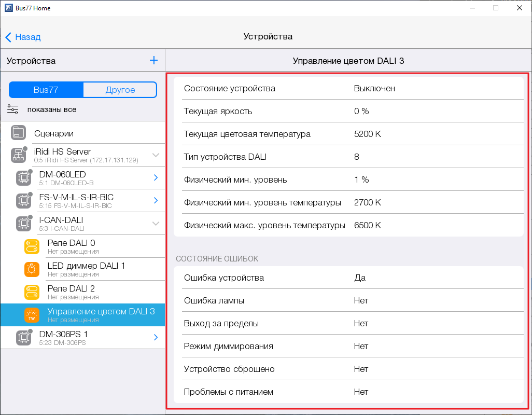The width and height of the screenshot is (532, 415).
Task: Click the Реле DALI 0 relay icon
Action: tap(32, 246)
